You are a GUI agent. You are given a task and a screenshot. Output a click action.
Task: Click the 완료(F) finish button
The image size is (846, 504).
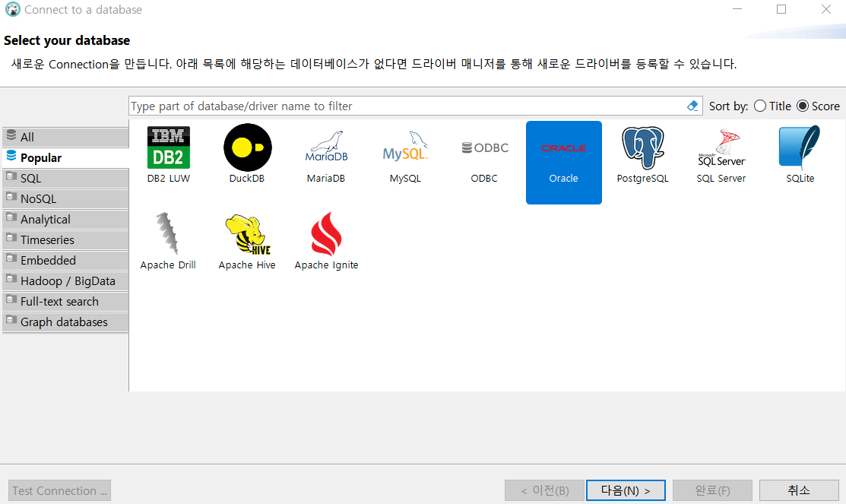point(713,490)
